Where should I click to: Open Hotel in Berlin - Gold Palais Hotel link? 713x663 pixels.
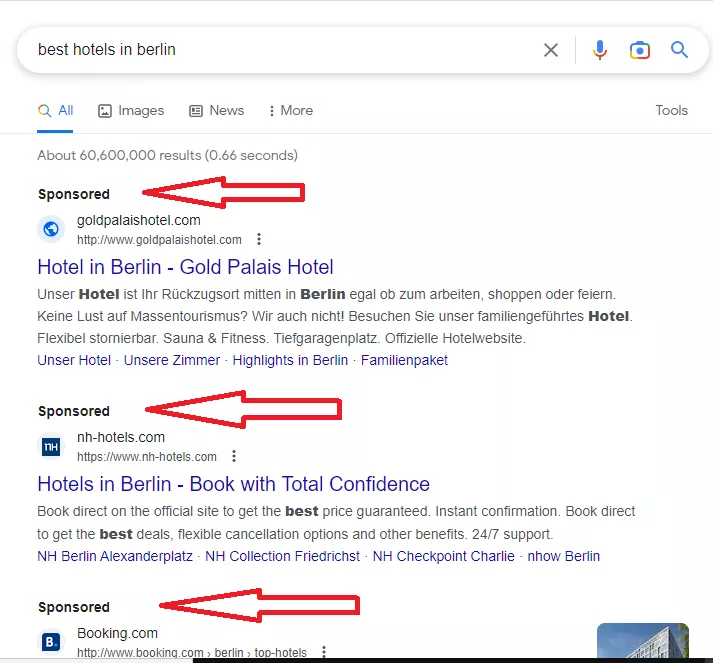(x=186, y=267)
